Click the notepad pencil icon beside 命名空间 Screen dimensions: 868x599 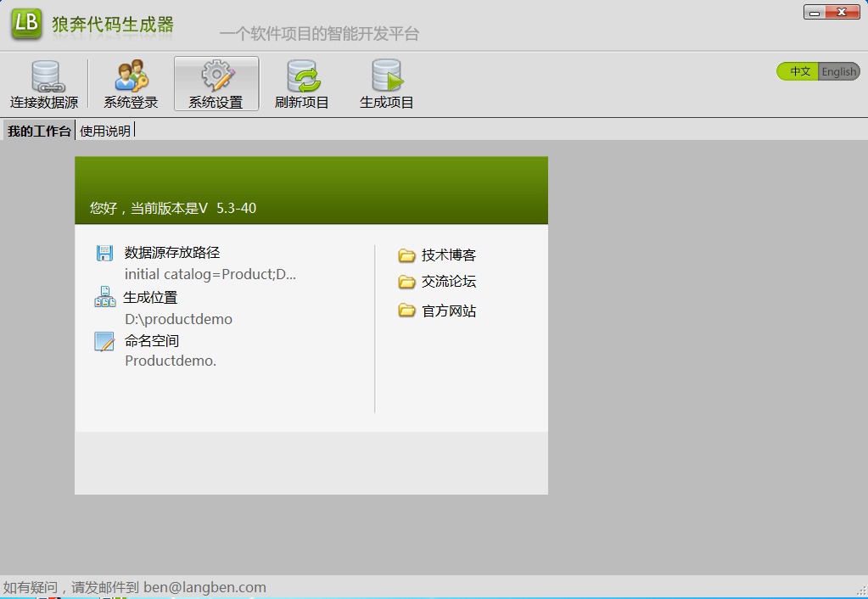pos(104,342)
